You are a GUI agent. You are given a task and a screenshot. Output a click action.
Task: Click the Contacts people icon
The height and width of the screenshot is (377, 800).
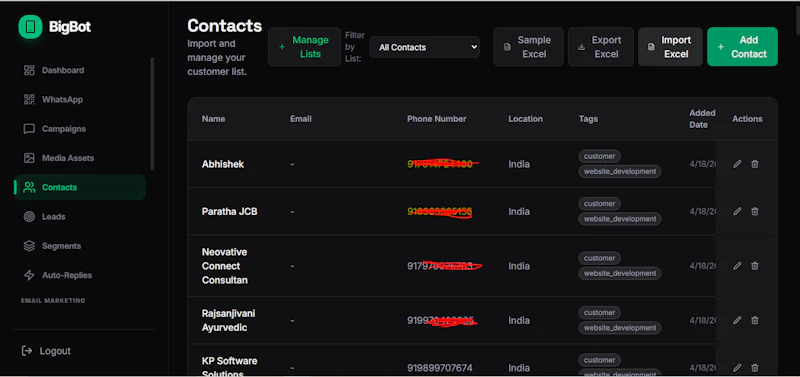pyautogui.click(x=29, y=187)
